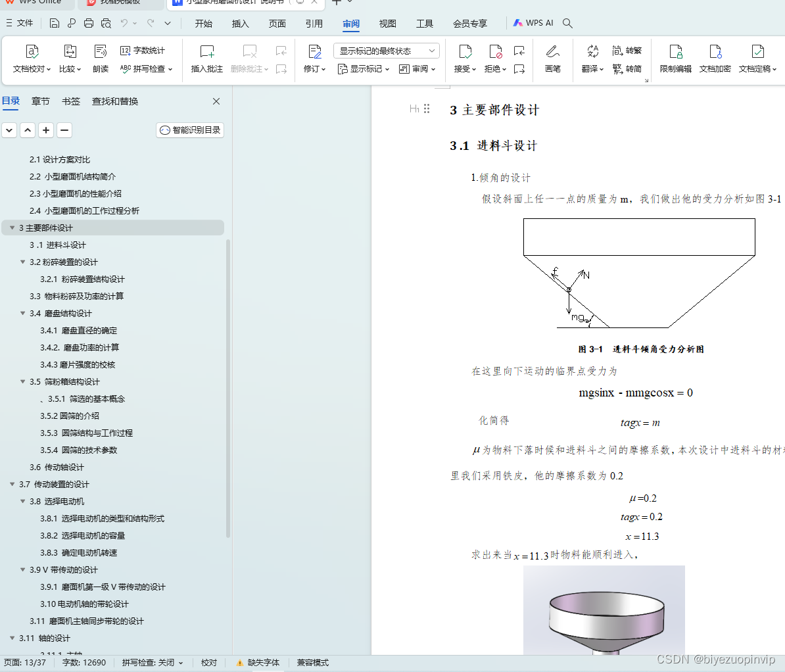785x672 pixels.
Task: Open 文档定稿 finalize document
Action: click(757, 59)
